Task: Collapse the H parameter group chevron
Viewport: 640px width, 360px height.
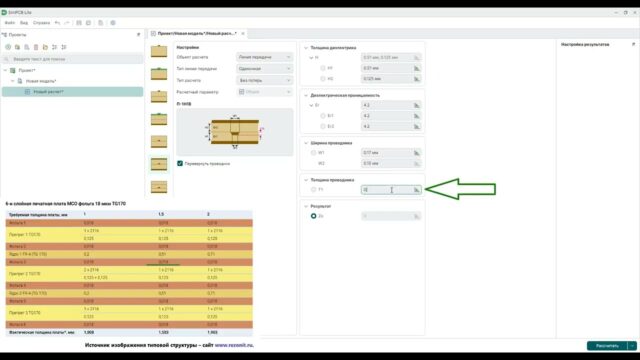Action: click(311, 58)
